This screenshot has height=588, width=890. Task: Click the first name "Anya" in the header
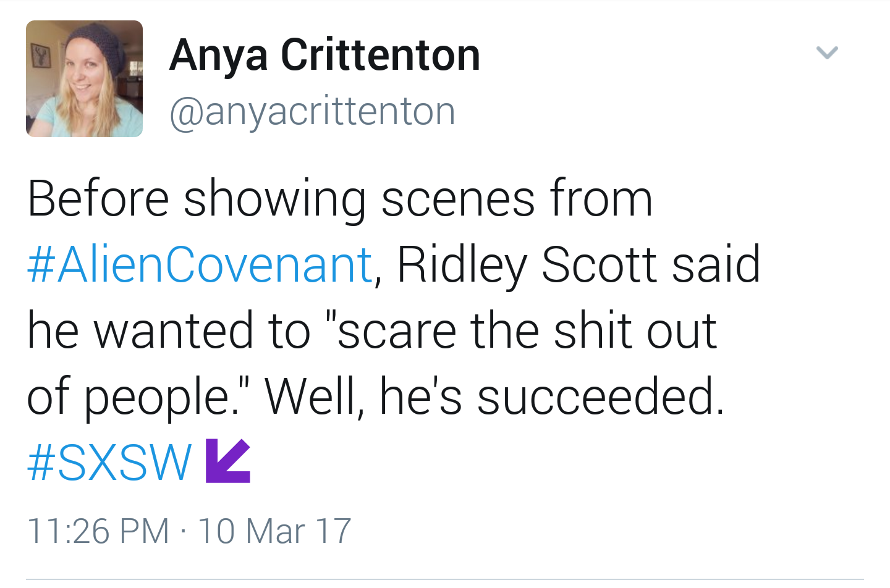point(219,56)
